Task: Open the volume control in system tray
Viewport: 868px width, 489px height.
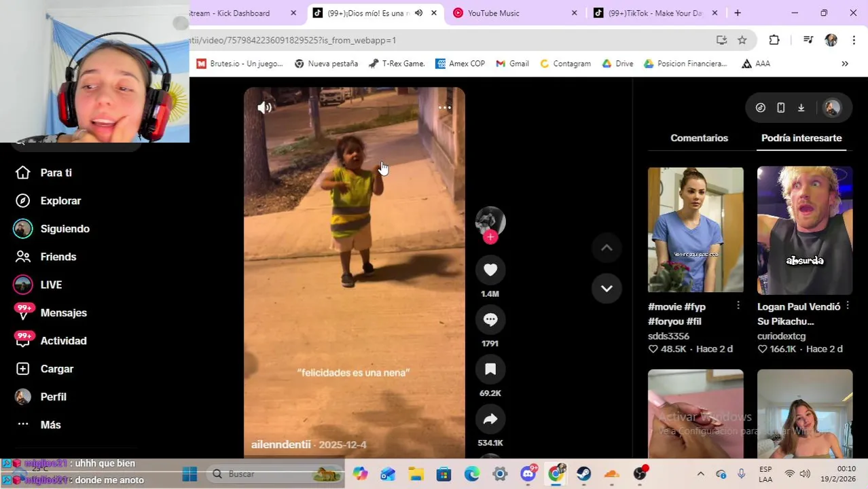Action: (805, 474)
